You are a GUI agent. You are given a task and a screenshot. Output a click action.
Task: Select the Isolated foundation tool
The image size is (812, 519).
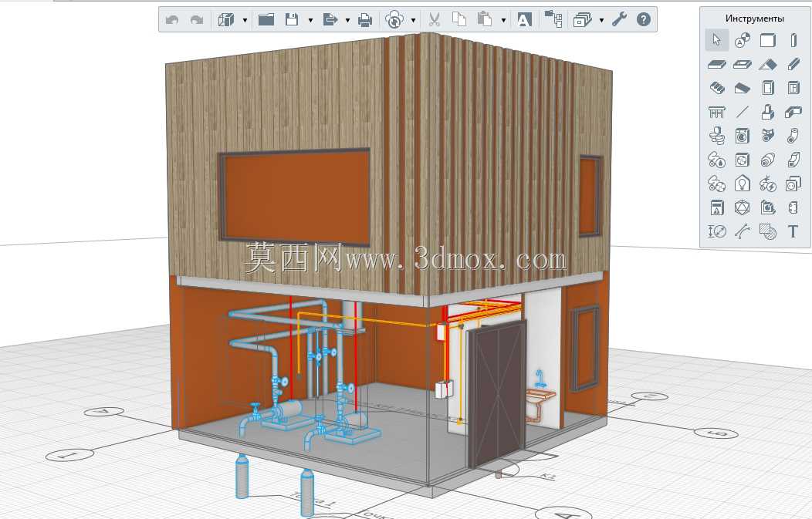tap(768, 112)
